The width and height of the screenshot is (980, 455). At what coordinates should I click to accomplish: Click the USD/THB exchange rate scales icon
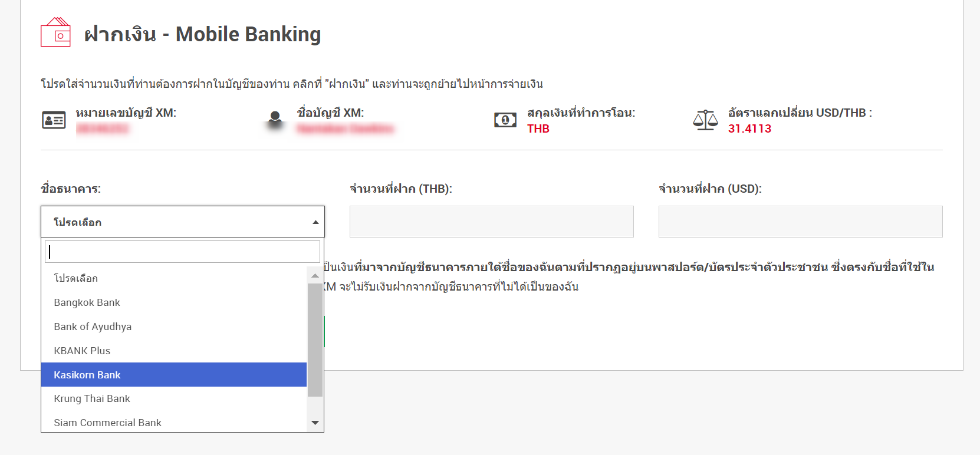pos(705,120)
